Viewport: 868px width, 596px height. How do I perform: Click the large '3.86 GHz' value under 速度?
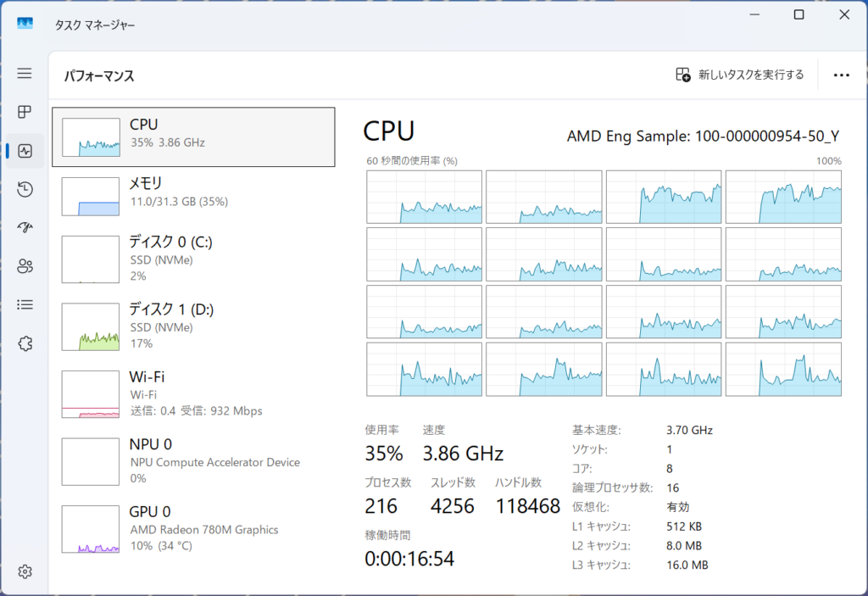[463, 453]
